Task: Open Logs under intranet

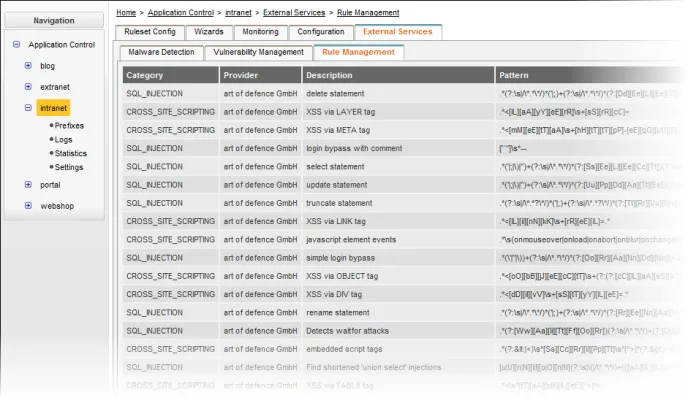Action: pyautogui.click(x=63, y=139)
